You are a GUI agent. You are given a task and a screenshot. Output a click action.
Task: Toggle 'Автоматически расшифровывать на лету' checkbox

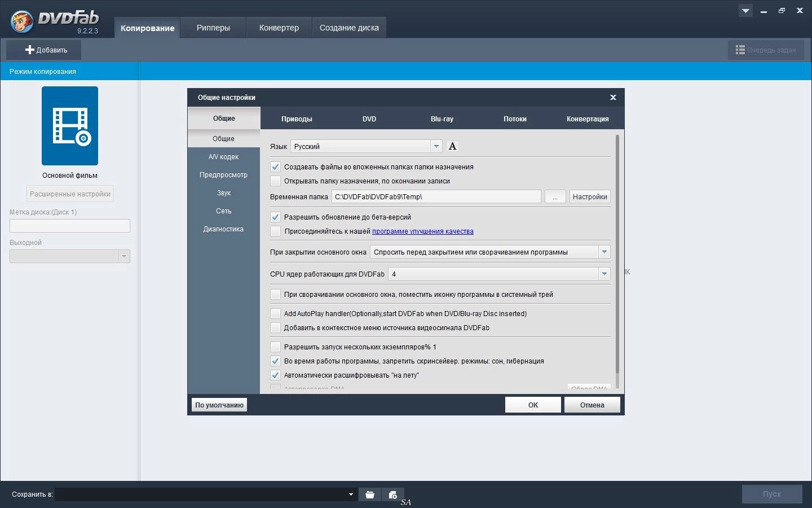(275, 375)
